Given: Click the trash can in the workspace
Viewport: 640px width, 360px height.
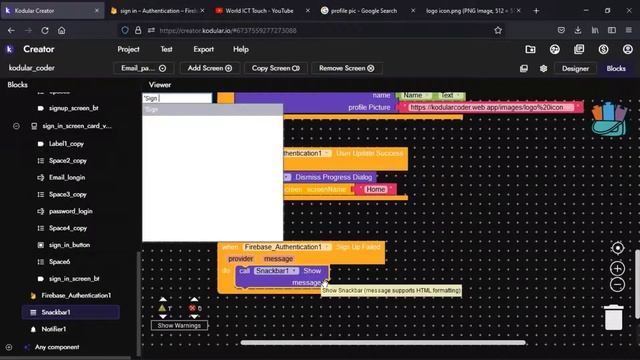Looking at the screenshot, I should pyautogui.click(x=613, y=317).
